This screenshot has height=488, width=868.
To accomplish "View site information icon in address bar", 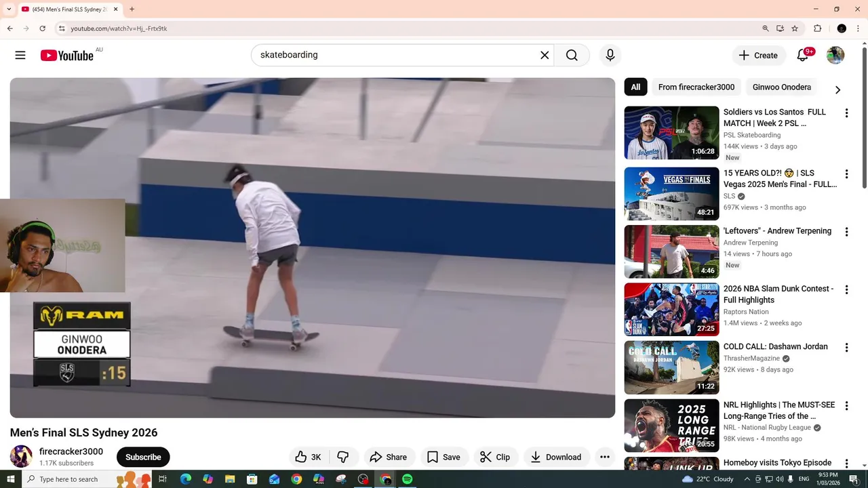I will [62, 28].
